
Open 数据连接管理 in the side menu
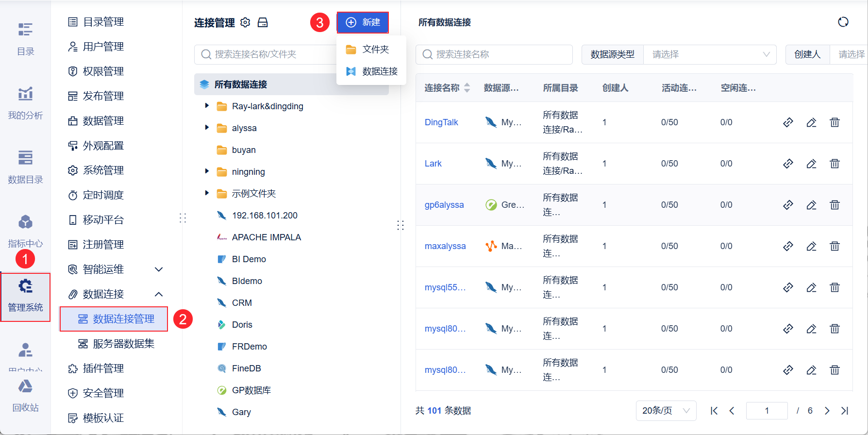(114, 319)
